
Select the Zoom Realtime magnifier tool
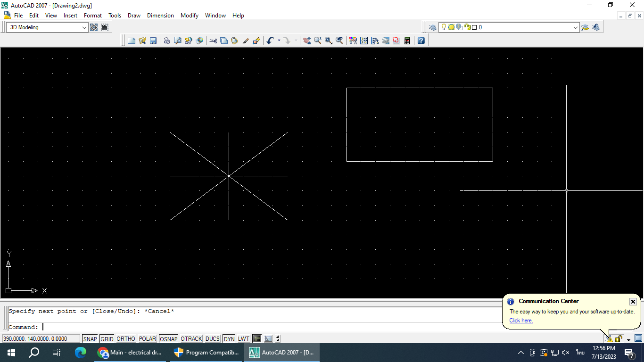point(318,41)
